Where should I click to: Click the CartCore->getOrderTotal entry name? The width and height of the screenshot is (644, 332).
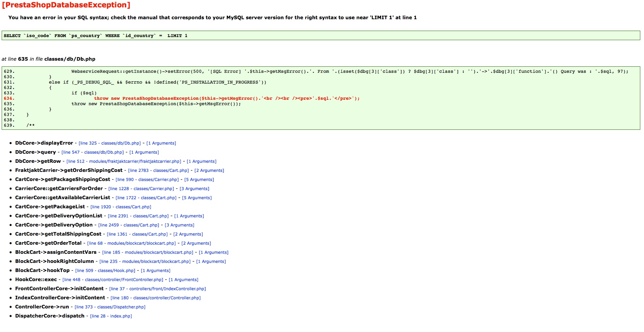(x=48, y=243)
